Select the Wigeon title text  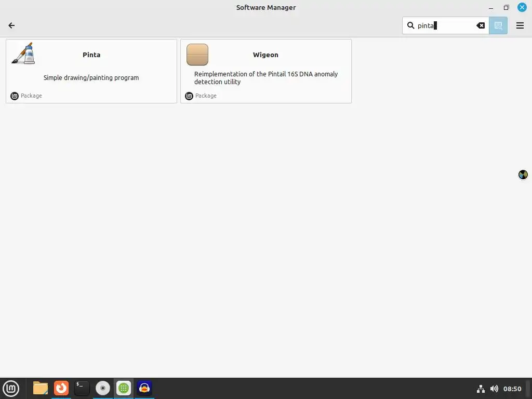point(265,55)
